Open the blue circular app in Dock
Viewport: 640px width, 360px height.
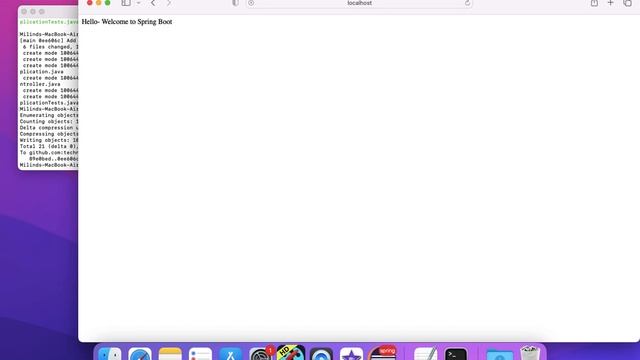pyautogui.click(x=321, y=354)
